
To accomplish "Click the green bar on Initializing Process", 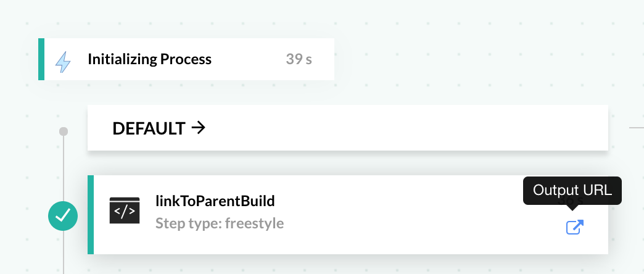I will tap(41, 59).
